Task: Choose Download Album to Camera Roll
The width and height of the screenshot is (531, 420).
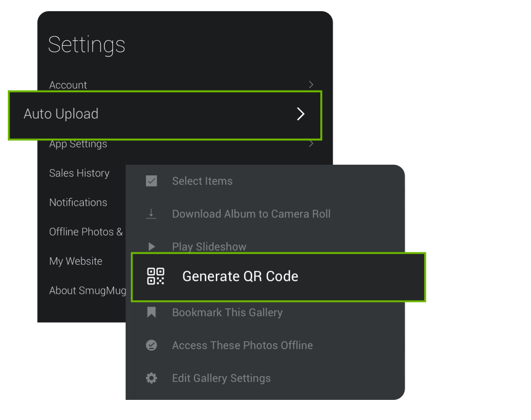Action: pos(252,214)
